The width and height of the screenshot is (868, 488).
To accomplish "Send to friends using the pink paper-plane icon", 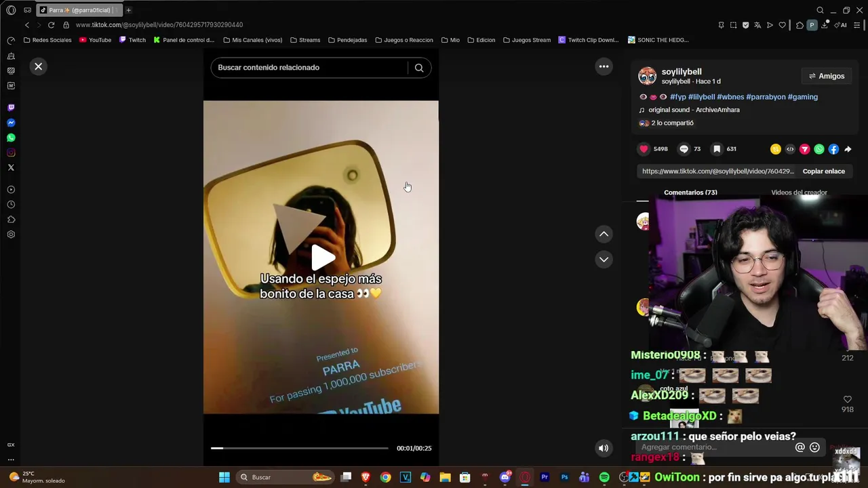I will [x=804, y=149].
